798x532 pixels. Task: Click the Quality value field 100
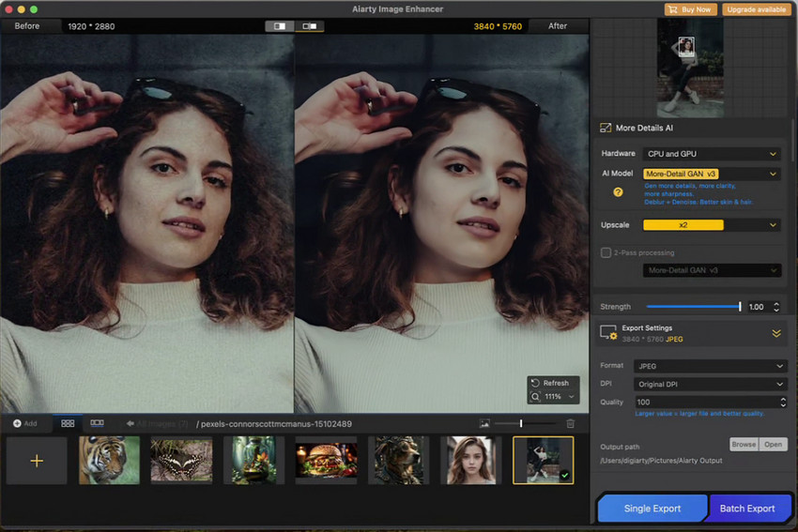[706, 402]
